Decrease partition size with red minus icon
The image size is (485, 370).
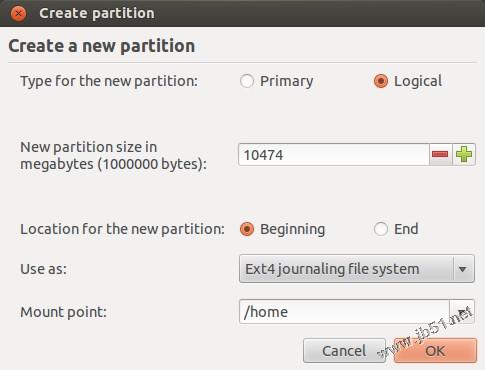point(440,154)
